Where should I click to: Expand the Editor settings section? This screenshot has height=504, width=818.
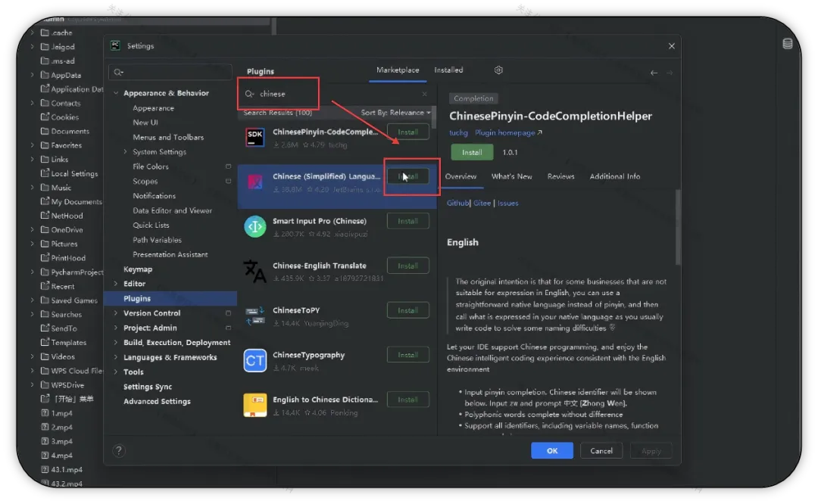coord(116,284)
